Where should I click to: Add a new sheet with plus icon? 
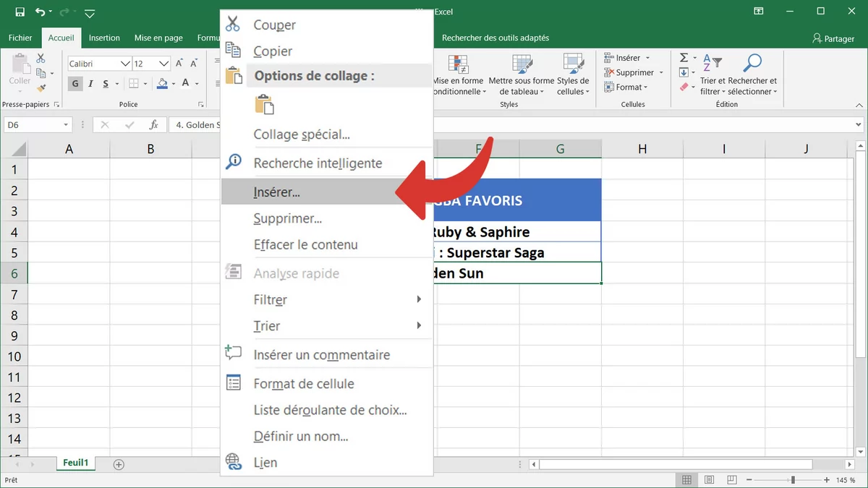[x=119, y=464]
